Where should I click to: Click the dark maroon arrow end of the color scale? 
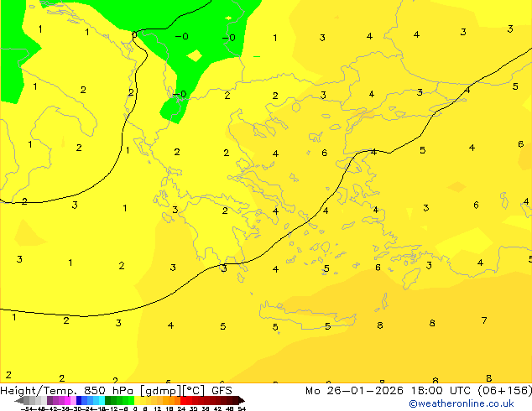[242, 401]
